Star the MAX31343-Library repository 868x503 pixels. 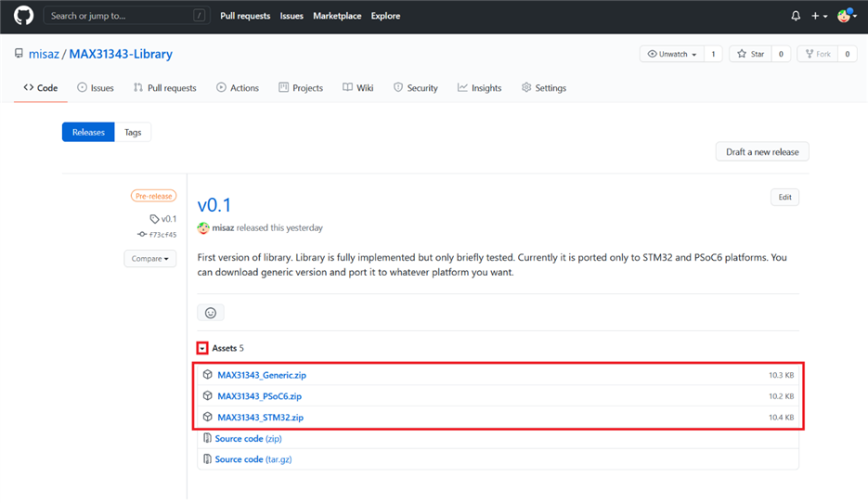(x=751, y=54)
